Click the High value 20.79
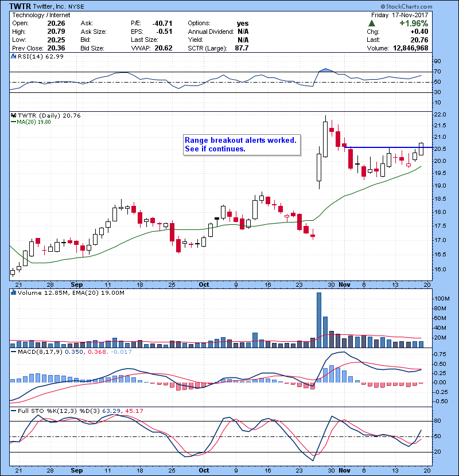The height and width of the screenshot is (476, 459). 56,32
